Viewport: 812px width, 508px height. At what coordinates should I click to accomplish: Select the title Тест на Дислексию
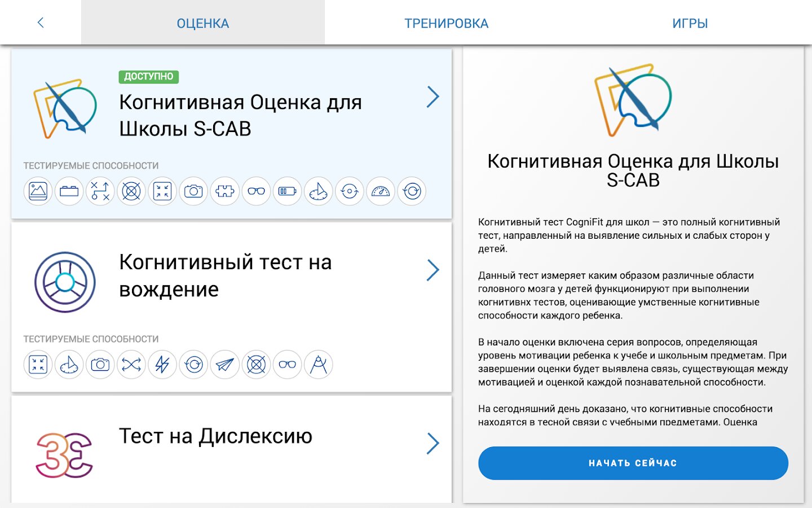(215, 436)
